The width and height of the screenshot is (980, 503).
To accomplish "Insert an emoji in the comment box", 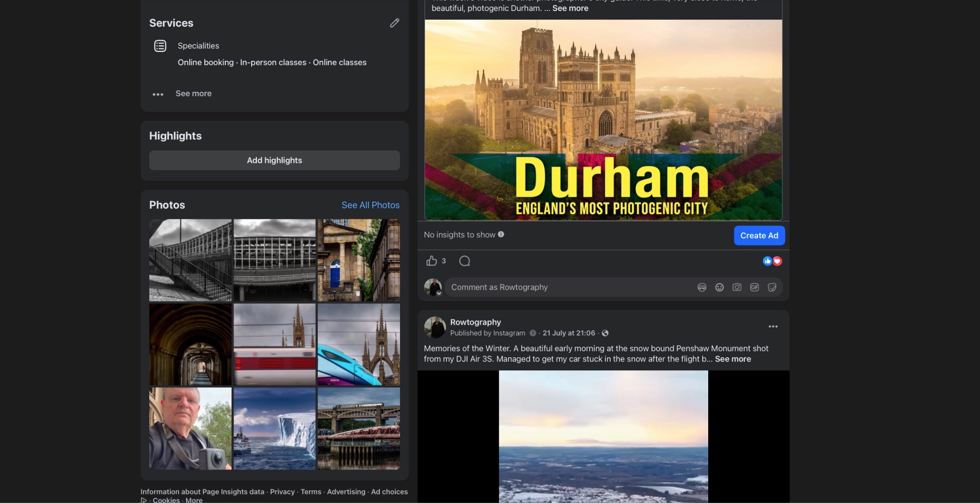I will click(x=719, y=287).
